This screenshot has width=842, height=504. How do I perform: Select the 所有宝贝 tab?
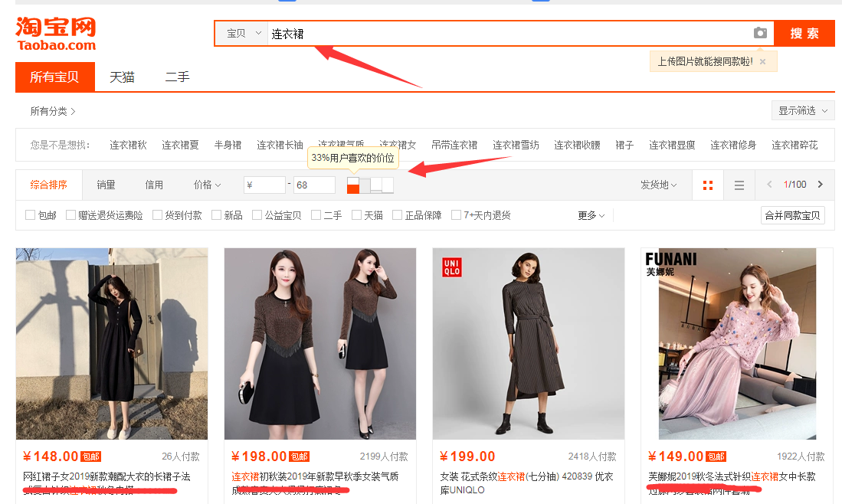point(54,77)
